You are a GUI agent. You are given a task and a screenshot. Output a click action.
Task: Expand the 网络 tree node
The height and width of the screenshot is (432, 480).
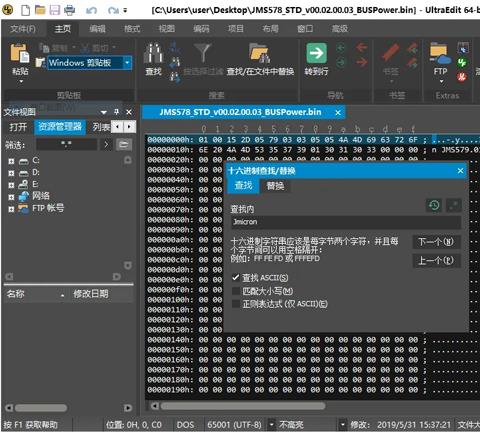click(x=11, y=197)
